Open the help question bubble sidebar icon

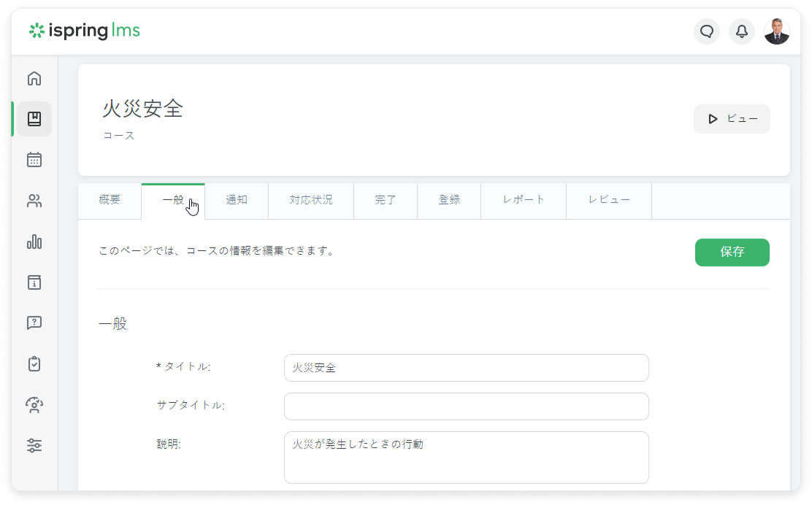[34, 323]
